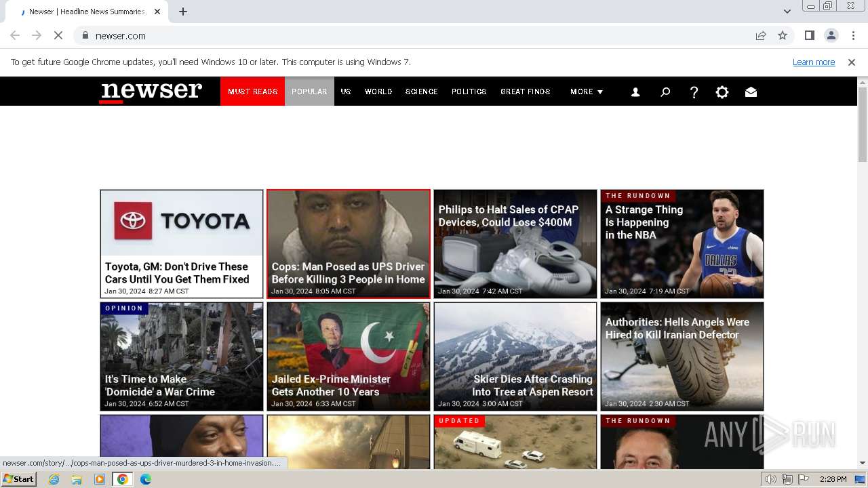Bookmark this page with the star icon
The image size is (868, 488).
click(783, 35)
